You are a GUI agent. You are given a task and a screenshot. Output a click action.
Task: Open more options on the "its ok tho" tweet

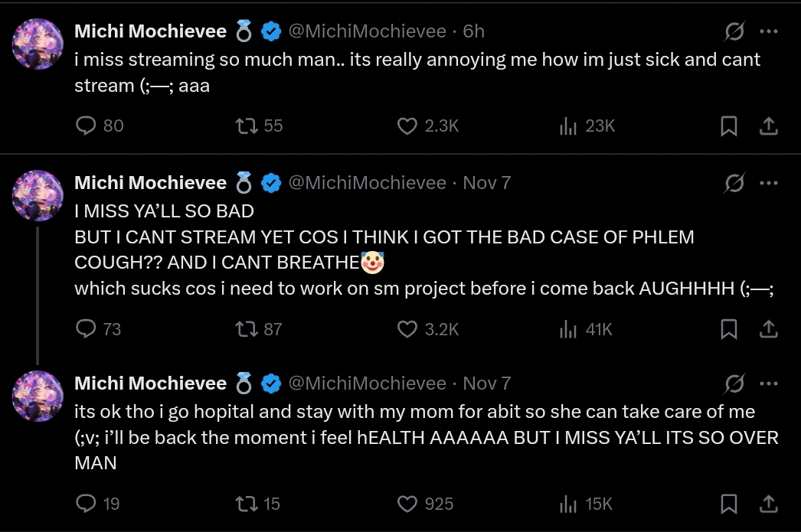coord(768,383)
